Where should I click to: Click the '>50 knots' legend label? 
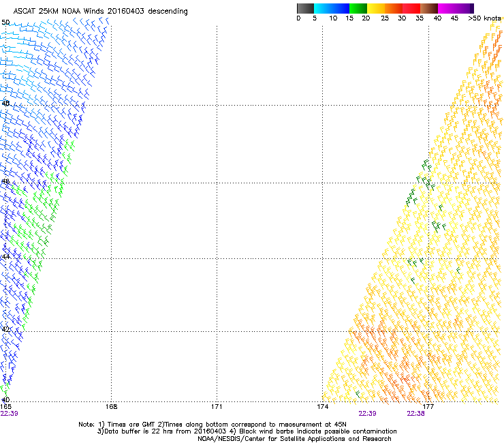[484, 18]
